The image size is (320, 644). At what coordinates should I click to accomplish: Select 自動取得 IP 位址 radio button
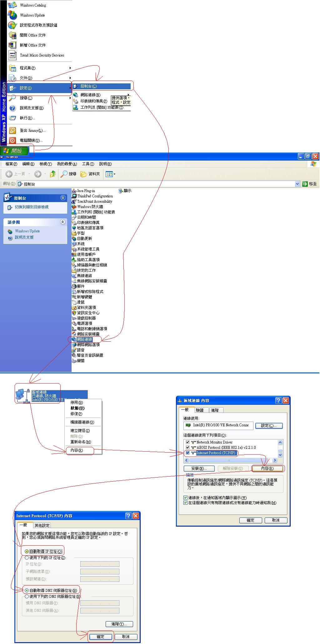[x=27, y=552]
